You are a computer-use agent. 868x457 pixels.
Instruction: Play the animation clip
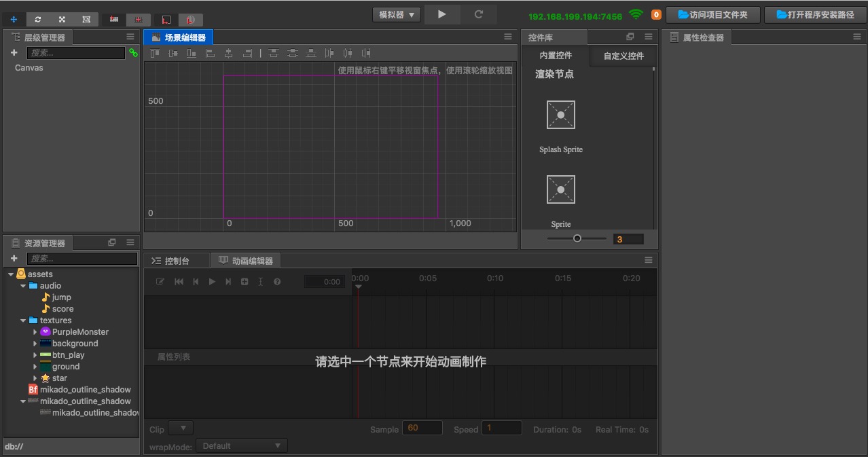point(212,282)
